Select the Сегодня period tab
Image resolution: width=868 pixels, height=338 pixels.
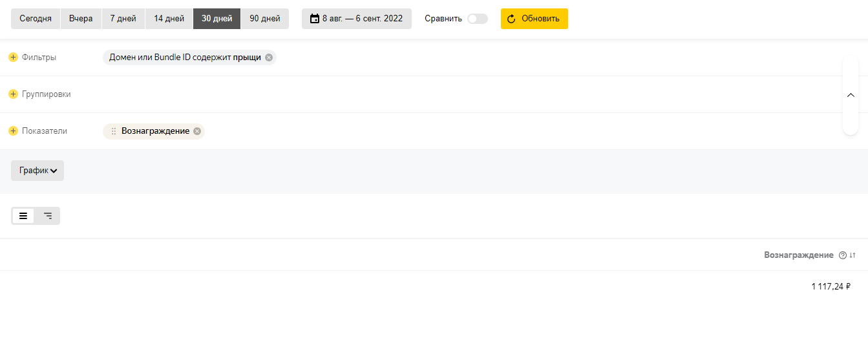pyautogui.click(x=36, y=19)
